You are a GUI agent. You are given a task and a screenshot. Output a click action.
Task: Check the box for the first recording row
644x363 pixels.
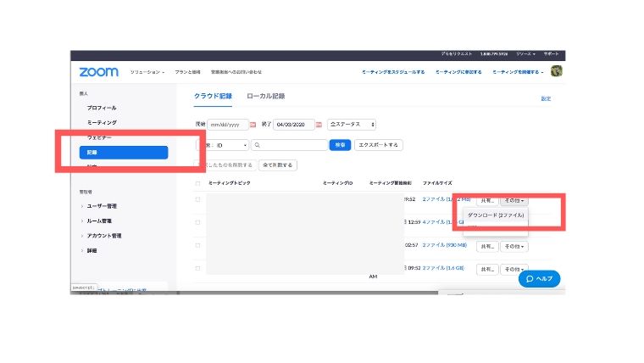tap(197, 199)
